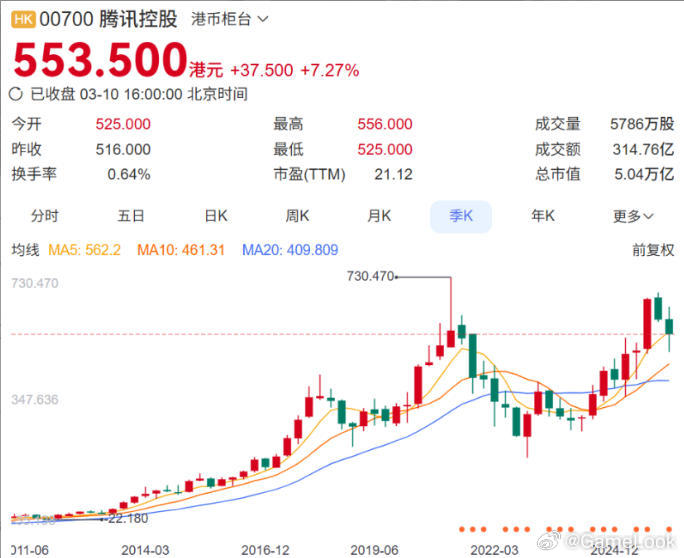The image size is (684, 558).
Task: Click the 22.180 low price annotation
Action: click(128, 518)
